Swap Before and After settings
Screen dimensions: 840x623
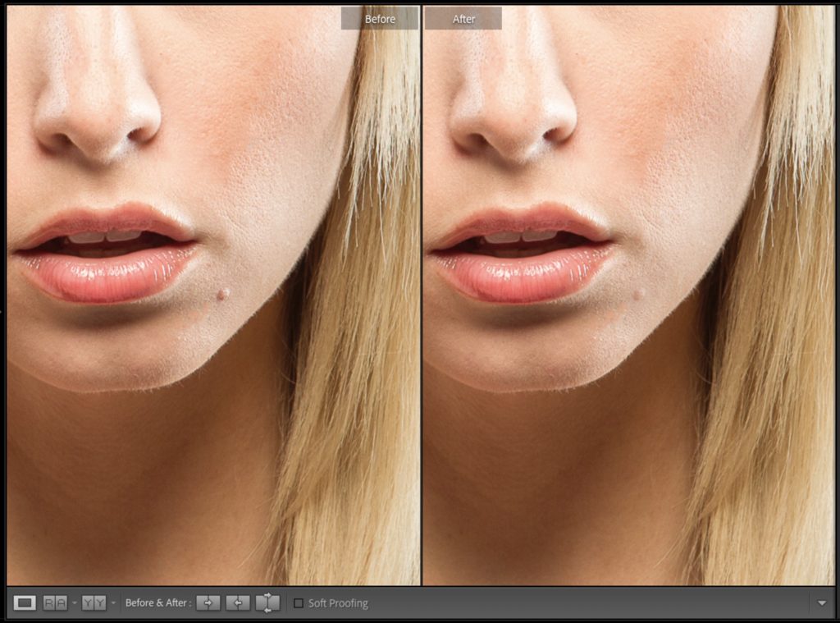pos(267,602)
